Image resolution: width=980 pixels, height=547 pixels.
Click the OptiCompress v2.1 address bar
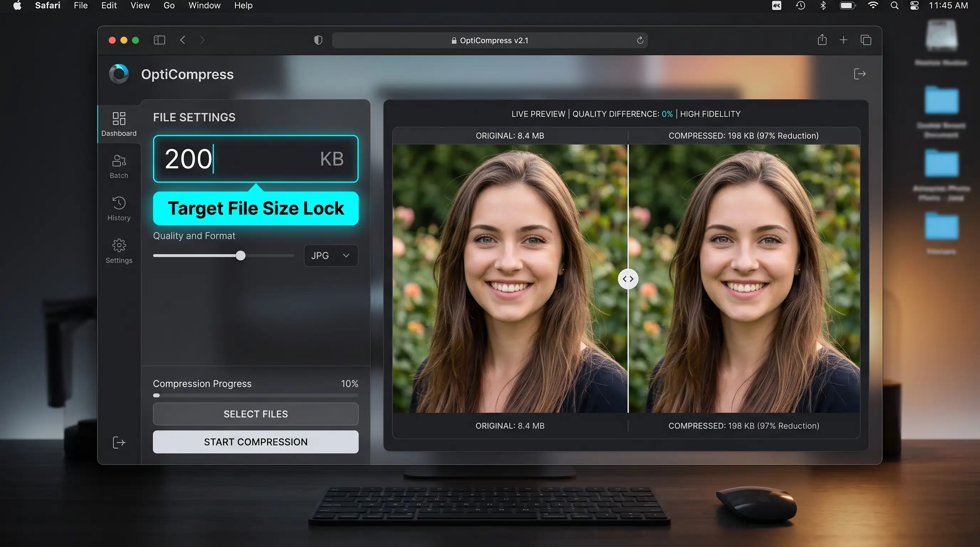[x=490, y=40]
